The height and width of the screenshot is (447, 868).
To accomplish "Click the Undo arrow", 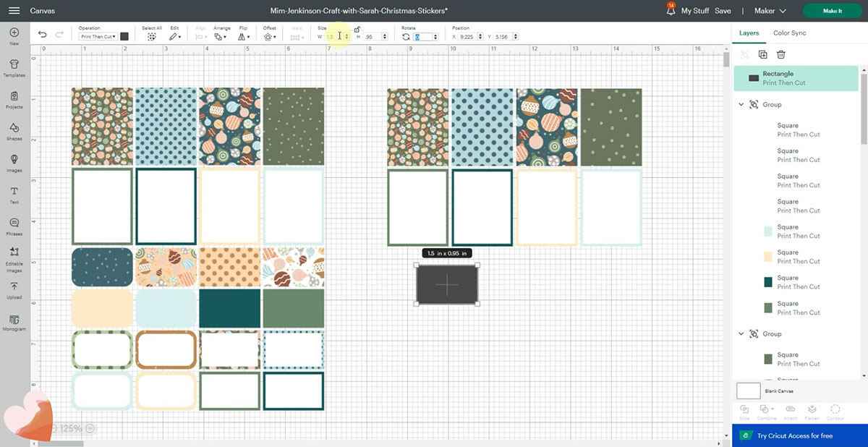I will coord(42,35).
